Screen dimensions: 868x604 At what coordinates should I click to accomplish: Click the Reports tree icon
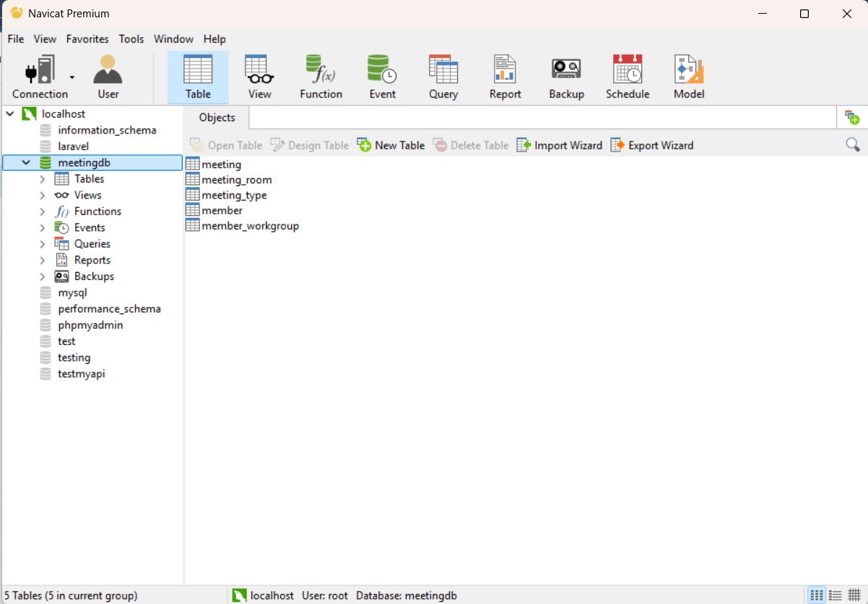click(x=62, y=260)
